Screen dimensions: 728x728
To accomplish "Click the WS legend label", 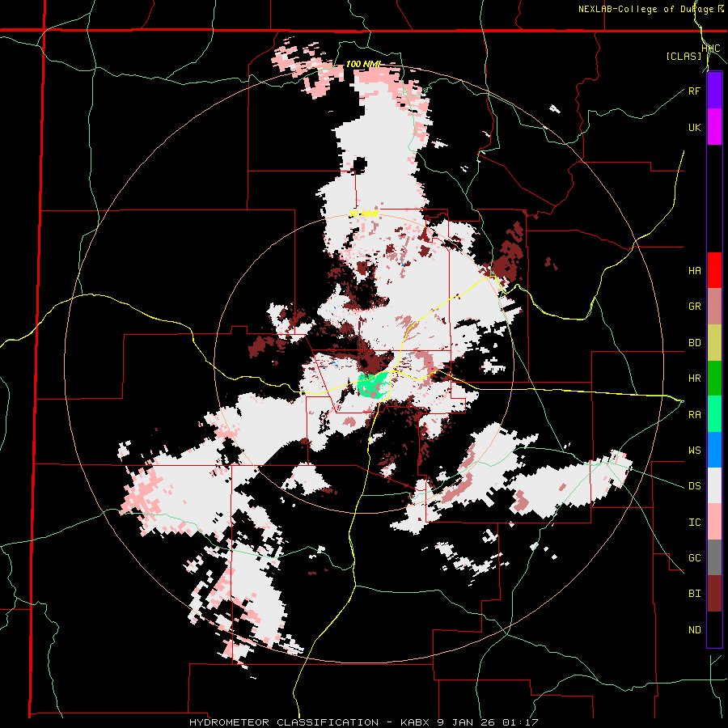I will click(694, 451).
